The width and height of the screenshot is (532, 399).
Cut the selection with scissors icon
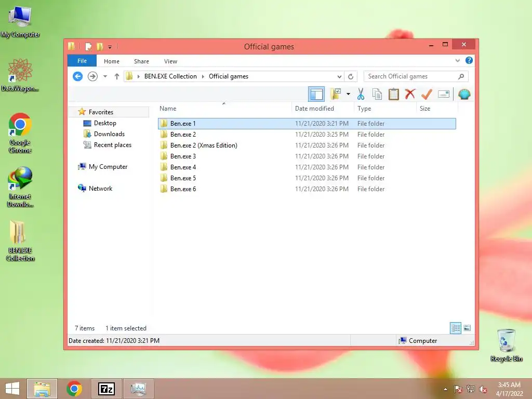click(361, 94)
